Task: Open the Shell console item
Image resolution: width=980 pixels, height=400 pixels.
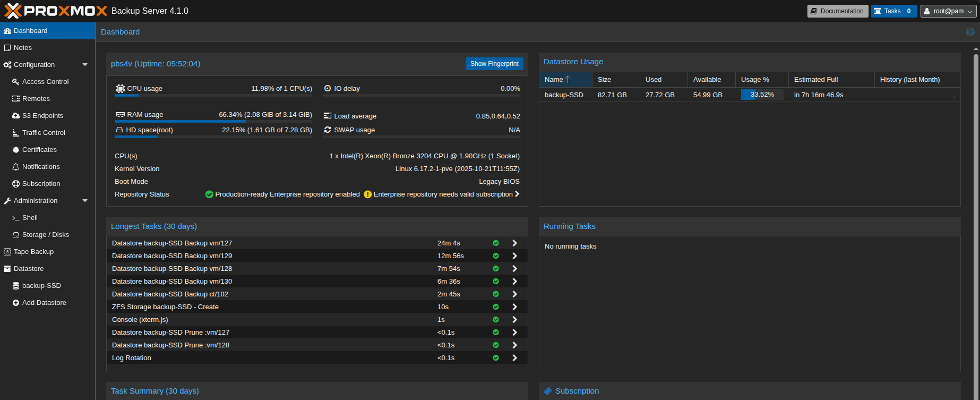Action: (x=48, y=218)
